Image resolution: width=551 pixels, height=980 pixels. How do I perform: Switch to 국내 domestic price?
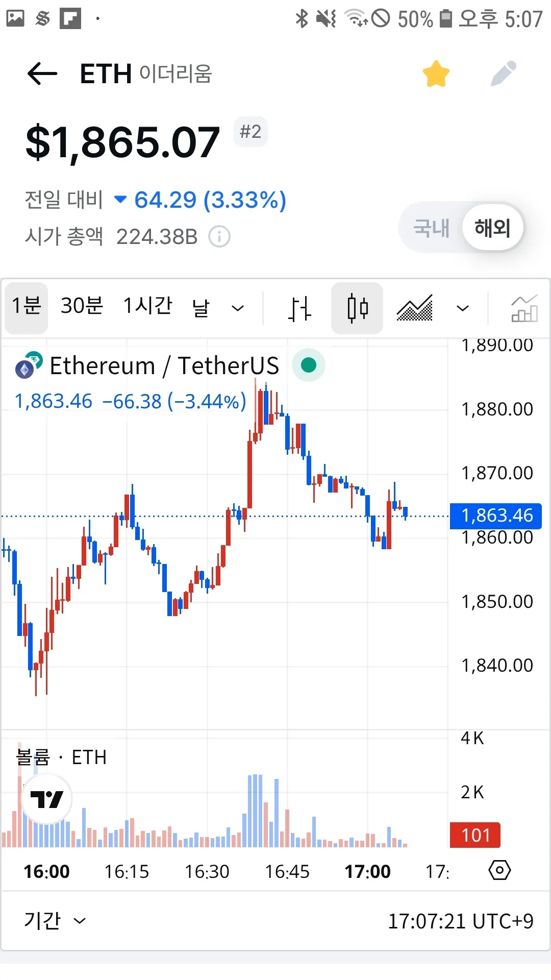[x=432, y=228]
